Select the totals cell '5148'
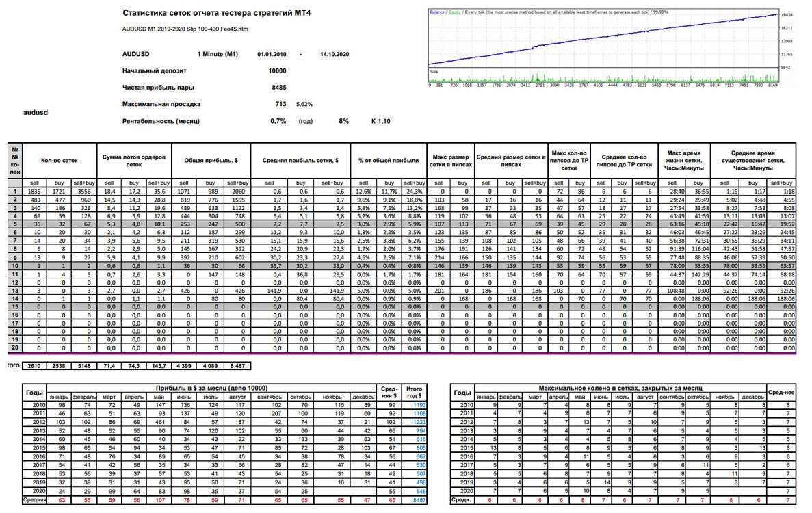812x513 pixels. click(x=84, y=366)
